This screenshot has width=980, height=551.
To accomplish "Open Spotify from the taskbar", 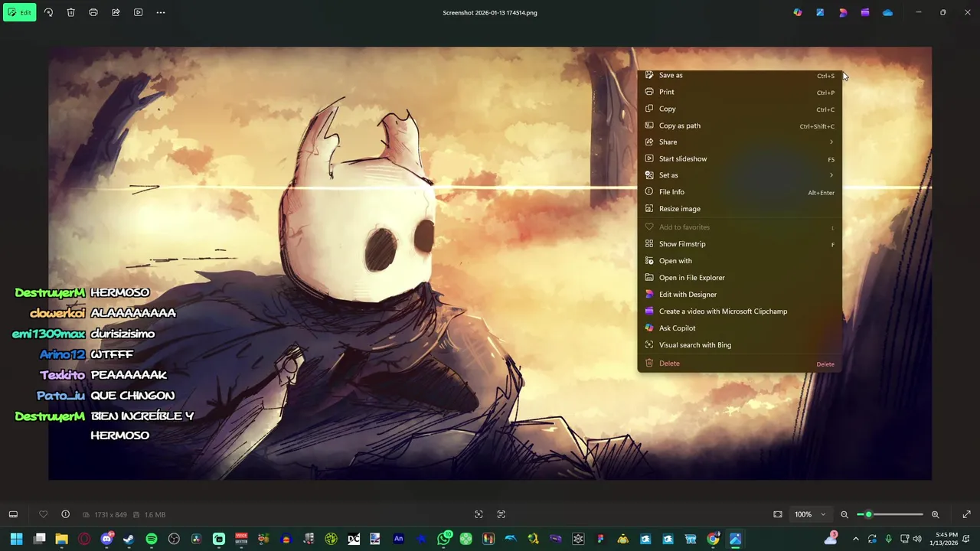I will tap(152, 540).
